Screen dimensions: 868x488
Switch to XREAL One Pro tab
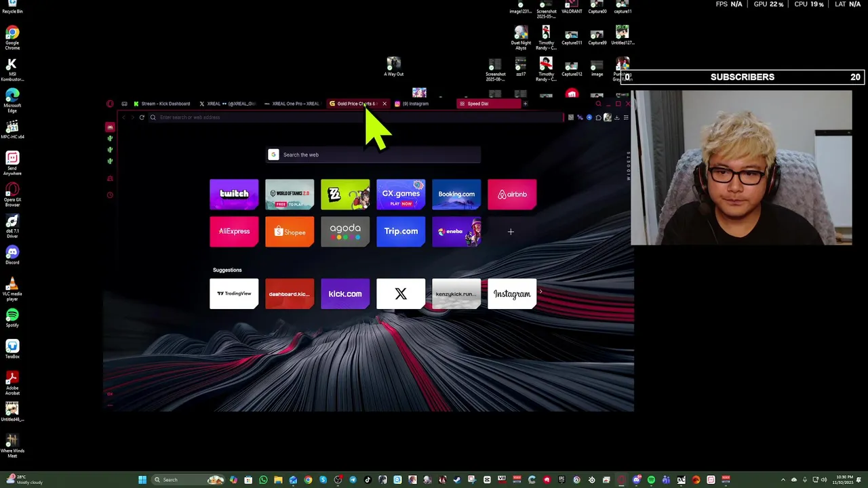(292, 104)
